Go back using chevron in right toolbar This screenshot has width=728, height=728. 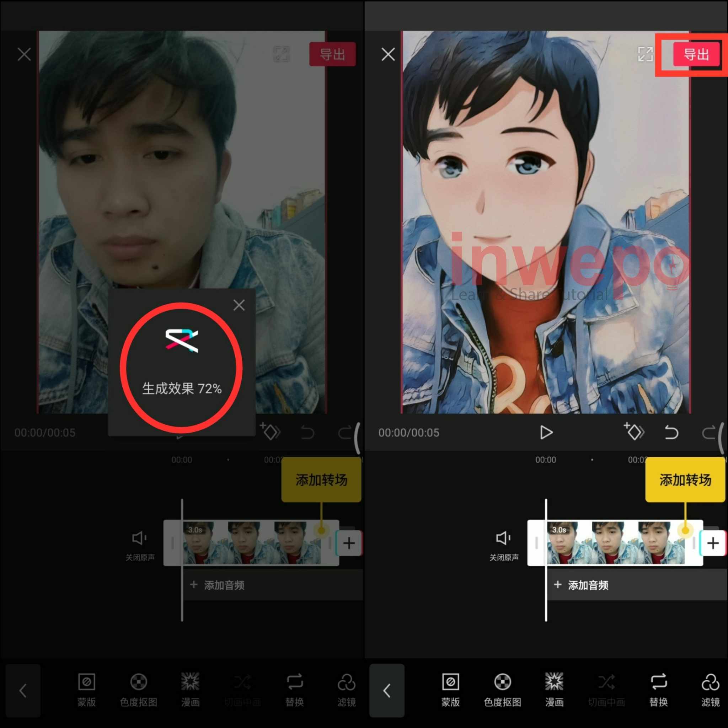(387, 691)
